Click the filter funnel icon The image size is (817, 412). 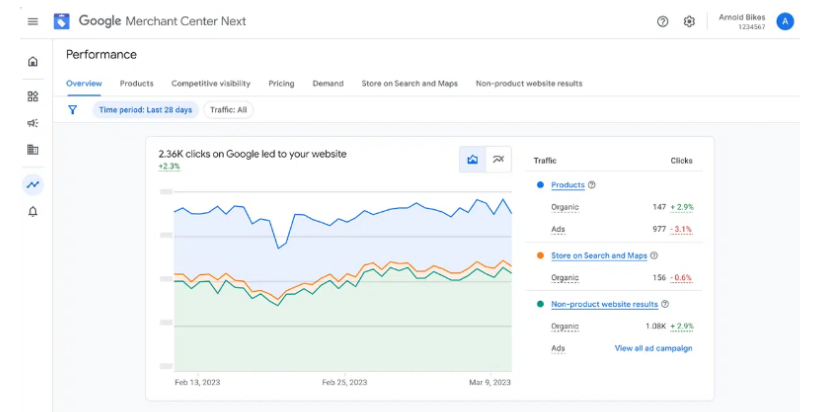[x=72, y=110]
